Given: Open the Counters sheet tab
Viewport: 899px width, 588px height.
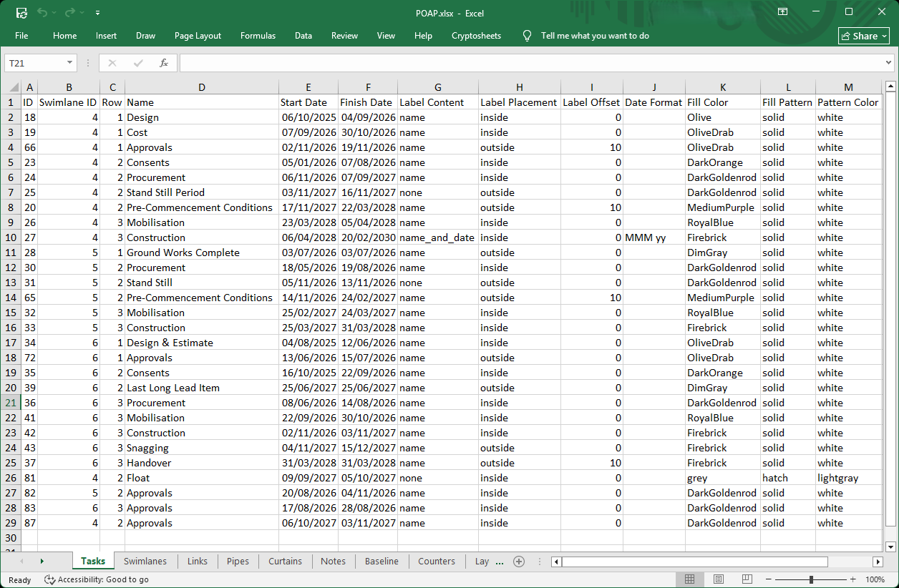Looking at the screenshot, I should (x=437, y=561).
